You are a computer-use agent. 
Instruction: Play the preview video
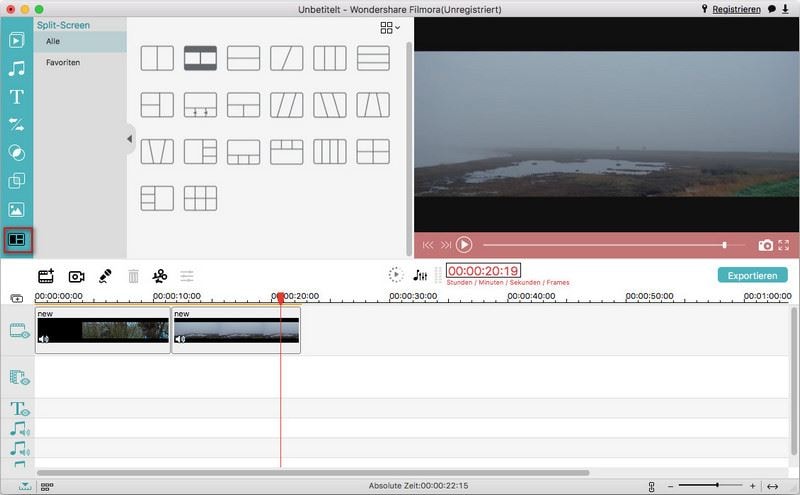(x=464, y=245)
